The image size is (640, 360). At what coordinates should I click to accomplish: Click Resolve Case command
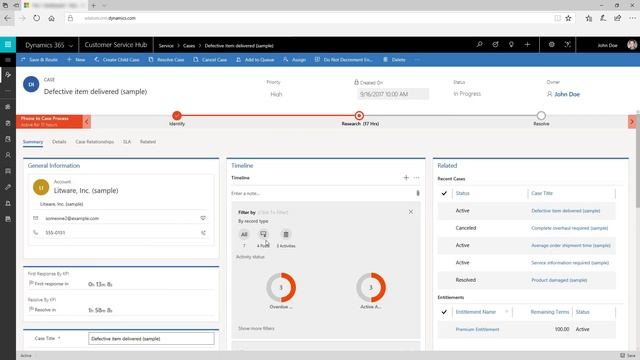click(x=167, y=60)
